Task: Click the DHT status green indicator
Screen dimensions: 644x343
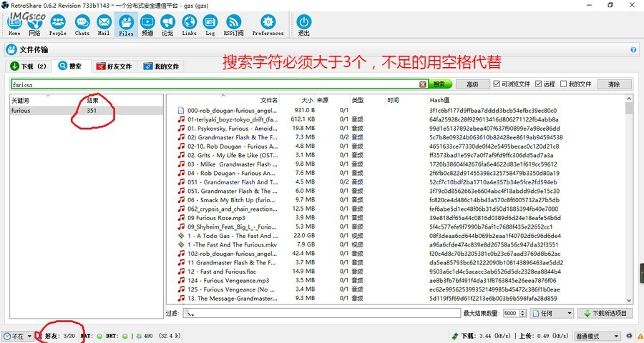Action: coord(125,336)
